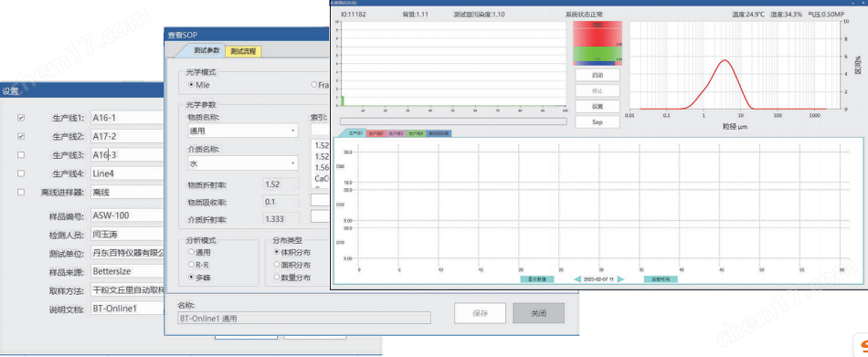Click the 温度:24.9℃ reading
Viewport: 868px width, 357px height.
coord(747,15)
